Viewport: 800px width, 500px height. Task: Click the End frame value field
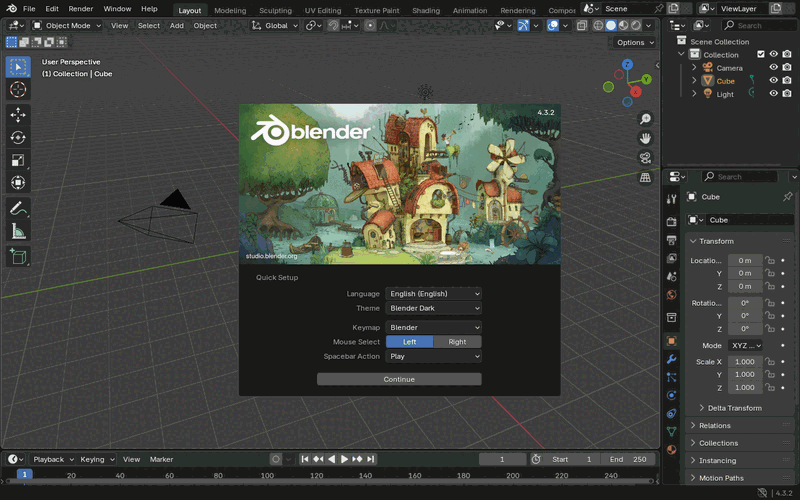pos(628,459)
